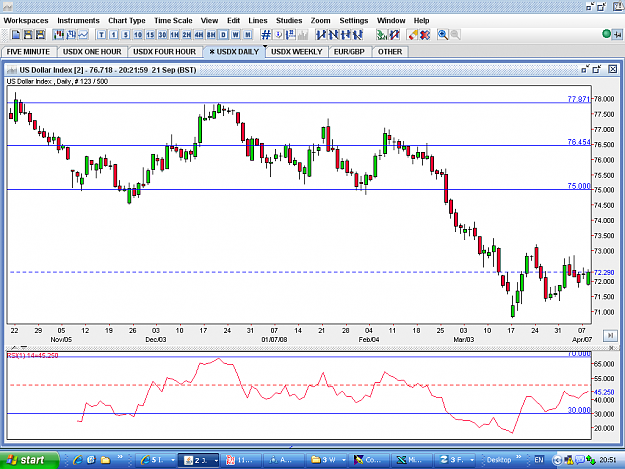The width and height of the screenshot is (625, 469).
Task: Select the Weekly (W) timeframe button
Action: click(x=236, y=35)
